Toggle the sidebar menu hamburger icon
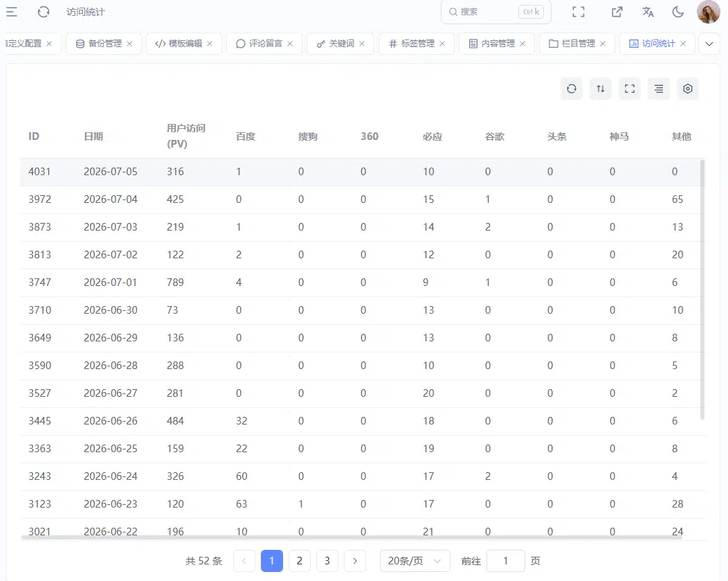The image size is (728, 581). click(12, 12)
